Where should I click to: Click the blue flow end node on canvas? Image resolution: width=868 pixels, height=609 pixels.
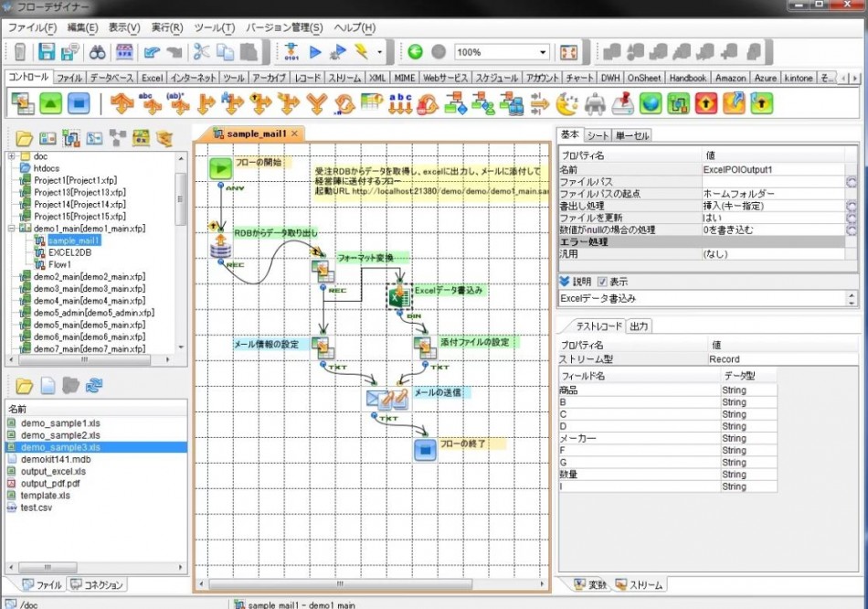pyautogui.click(x=425, y=449)
